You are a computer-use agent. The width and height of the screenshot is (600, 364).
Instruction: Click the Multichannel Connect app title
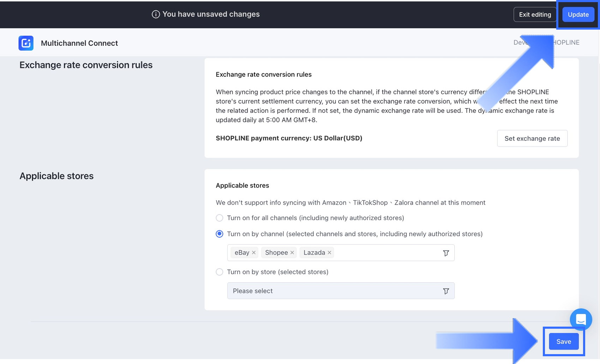coord(79,43)
